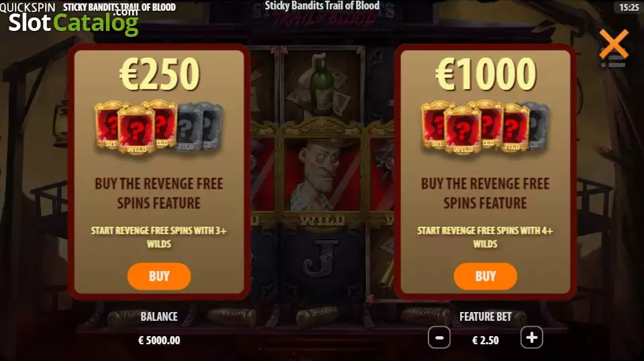Click the wild card icons on €1000 card
Image resolution: width=644 pixels, height=361 pixels.
(485, 127)
